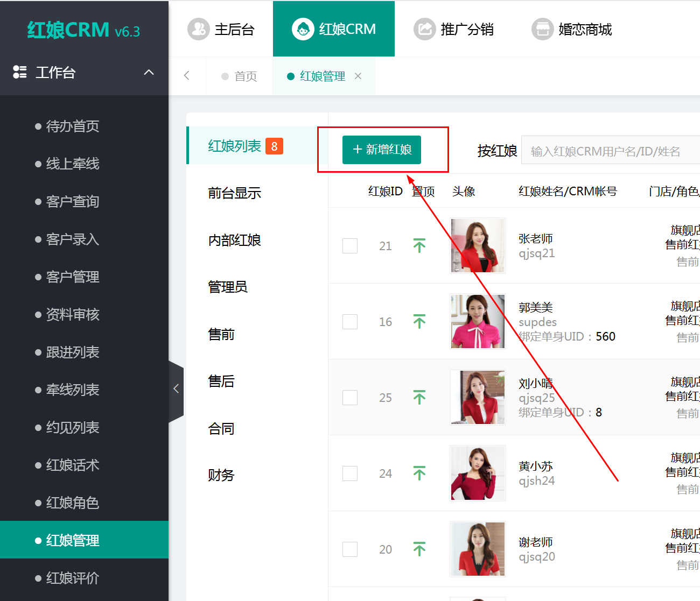Pin 谢老师 to top with arrow
The width and height of the screenshot is (700, 601).
(419, 549)
